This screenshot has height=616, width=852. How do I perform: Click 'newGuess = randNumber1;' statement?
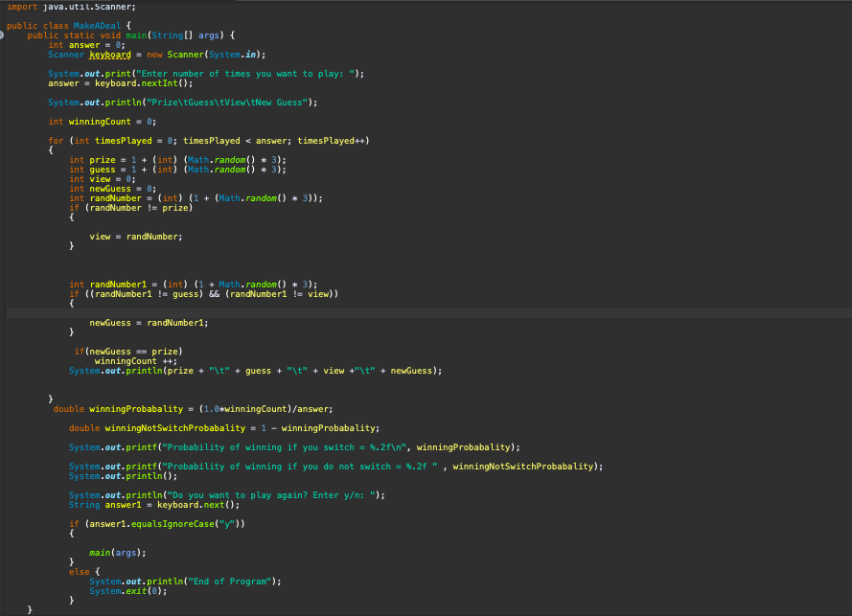point(149,323)
